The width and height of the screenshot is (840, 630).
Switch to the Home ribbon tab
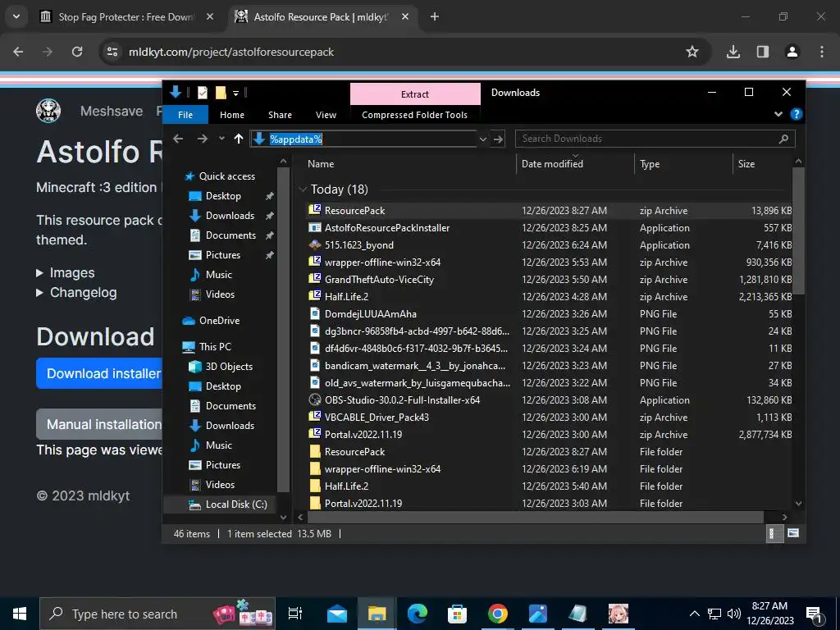pyautogui.click(x=232, y=115)
